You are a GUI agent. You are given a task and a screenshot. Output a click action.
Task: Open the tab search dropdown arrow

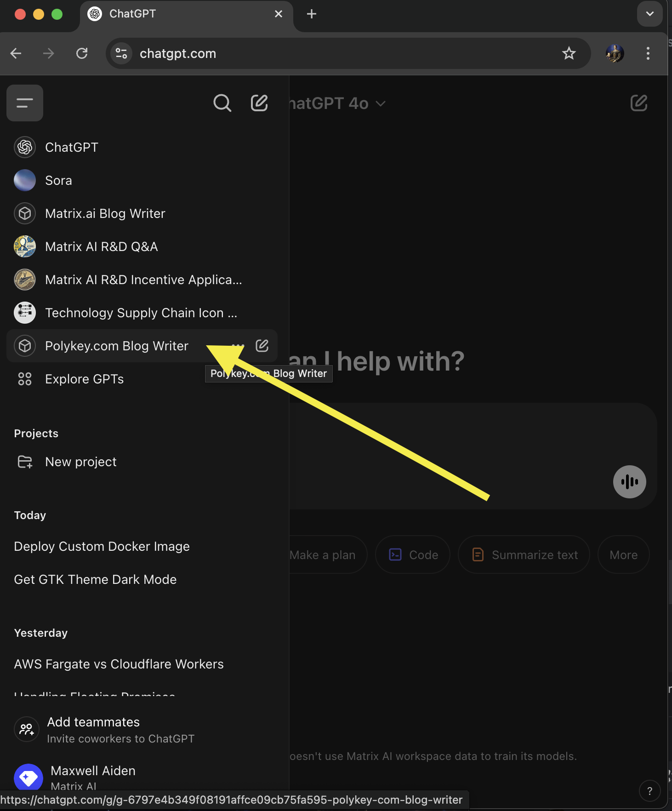[x=650, y=14]
